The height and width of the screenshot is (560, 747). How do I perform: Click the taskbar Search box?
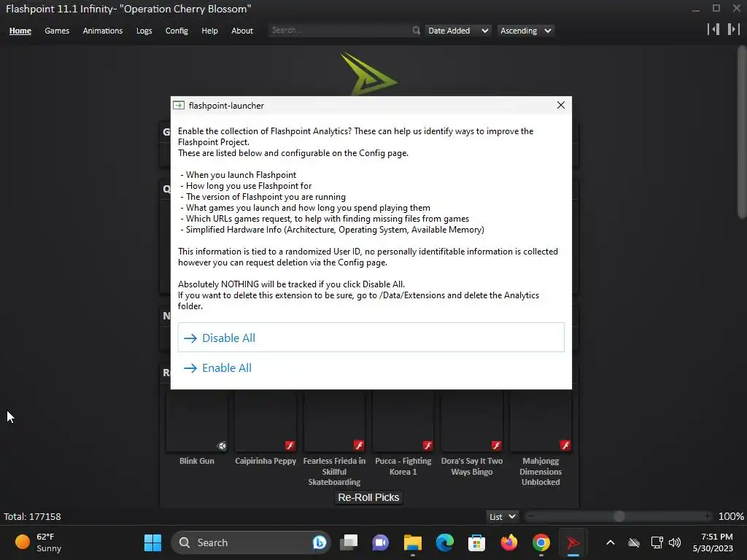click(251, 542)
